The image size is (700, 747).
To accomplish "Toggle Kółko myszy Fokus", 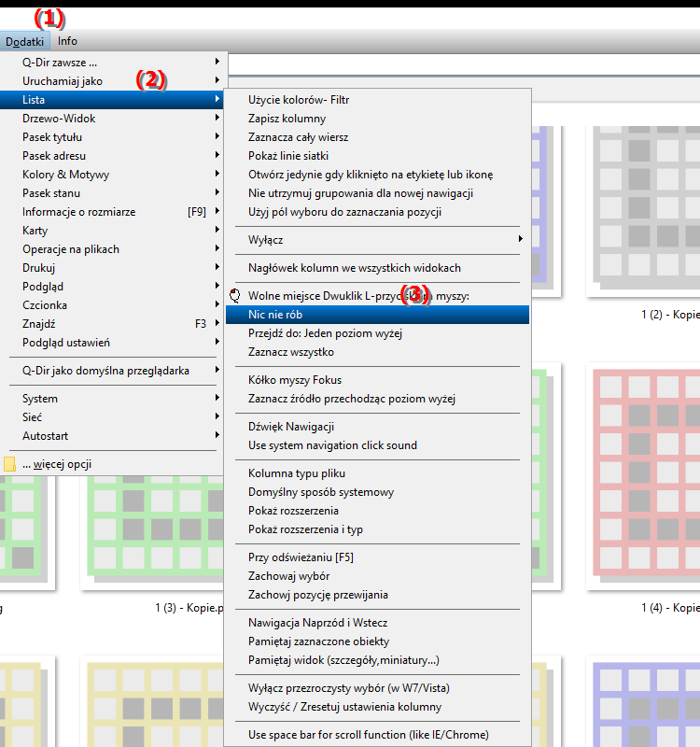I will (377, 380).
